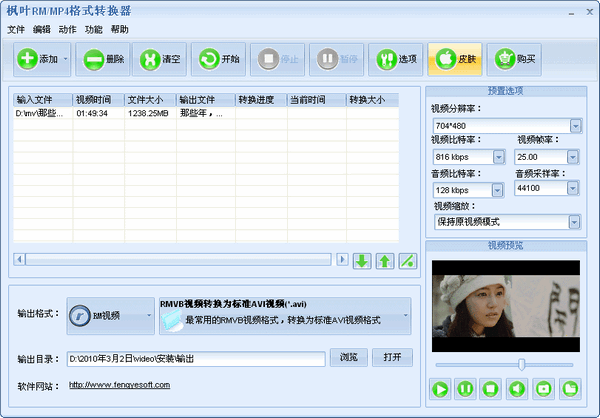This screenshot has height=418, width=600.
Task: Move selected file down with green down arrow
Action: [362, 260]
